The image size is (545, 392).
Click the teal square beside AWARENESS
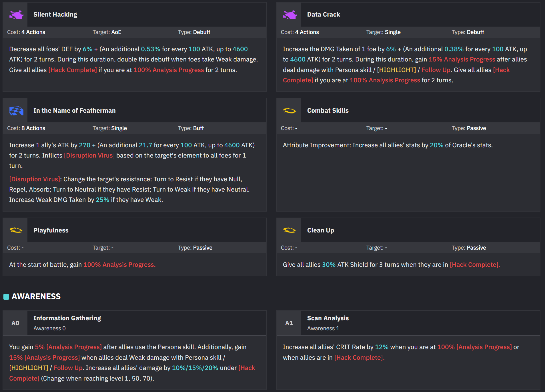tap(6, 297)
